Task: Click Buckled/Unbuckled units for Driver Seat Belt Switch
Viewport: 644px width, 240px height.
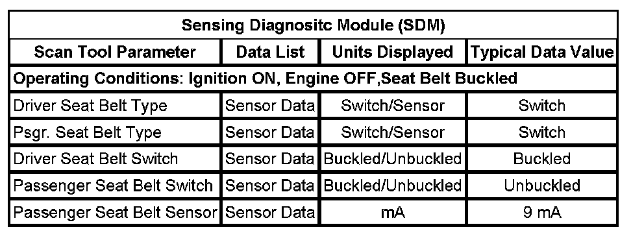Action: 393,159
